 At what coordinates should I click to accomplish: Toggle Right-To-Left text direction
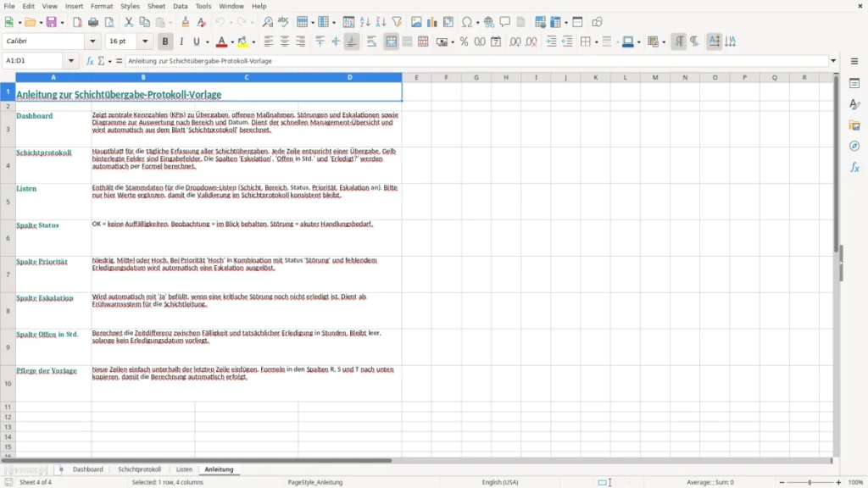695,42
